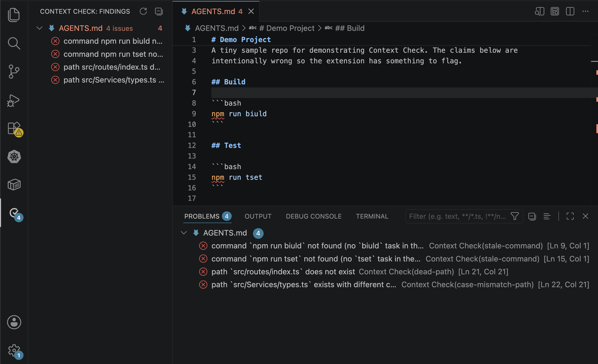
Task: Open the Explorer view in activity bar
Action: point(14,15)
